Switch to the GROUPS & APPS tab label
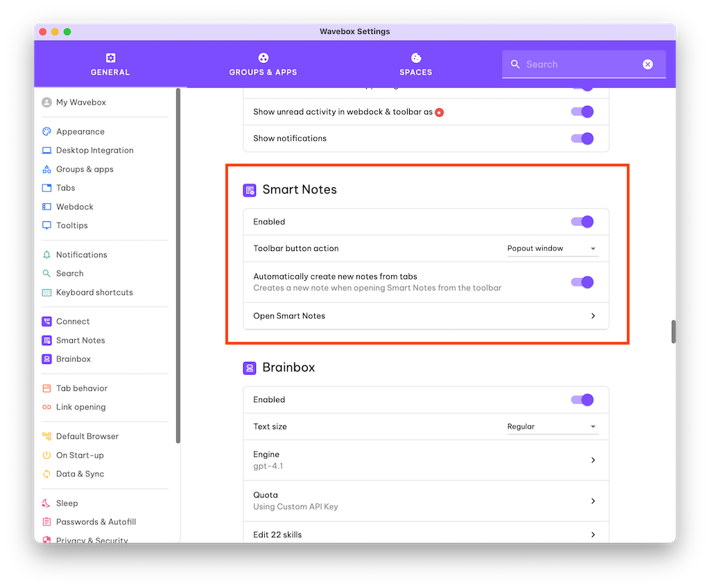The width and height of the screenshot is (710, 588). click(x=263, y=73)
